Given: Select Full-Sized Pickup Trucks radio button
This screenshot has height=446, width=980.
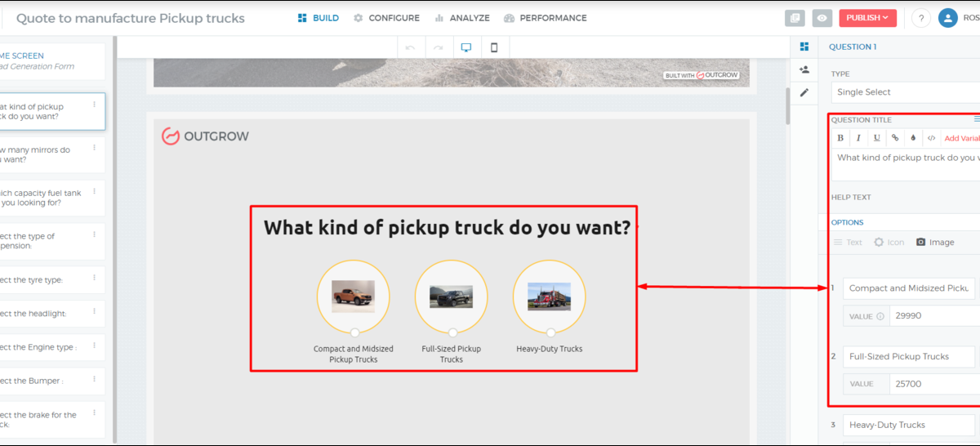Looking at the screenshot, I should click(452, 332).
